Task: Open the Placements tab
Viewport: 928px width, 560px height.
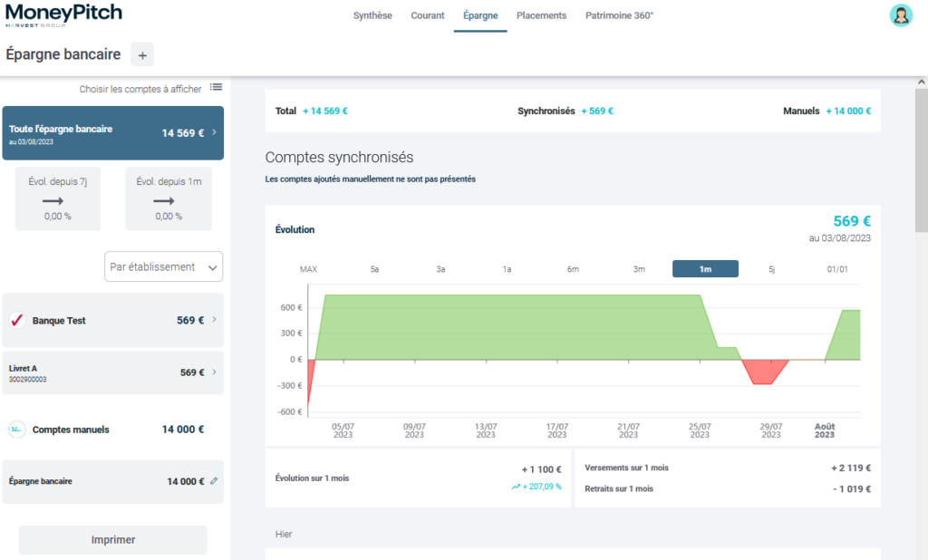Action: (541, 15)
